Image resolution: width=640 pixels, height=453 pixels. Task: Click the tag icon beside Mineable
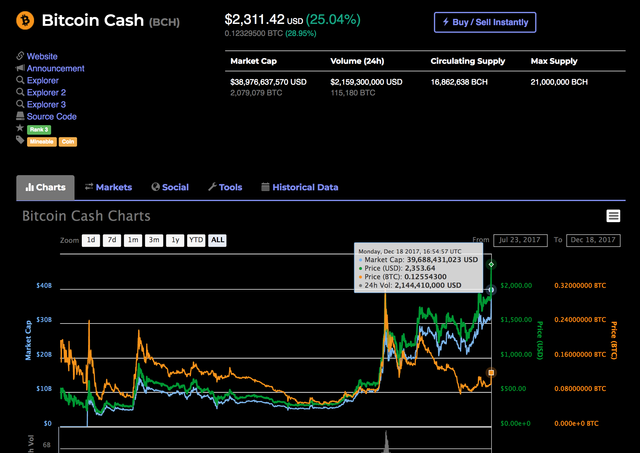pyautogui.click(x=20, y=140)
